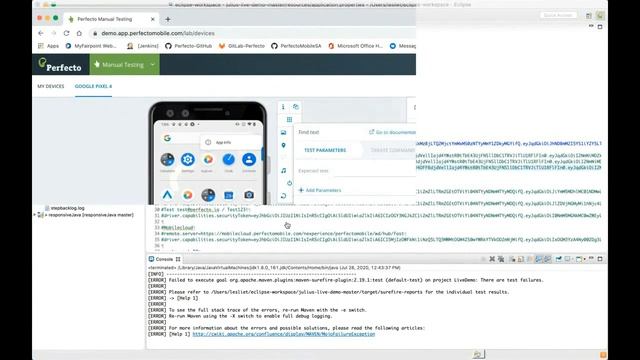Toggle Pin Console in Console toolbar
The height and width of the screenshot is (360, 640).
(558, 259)
